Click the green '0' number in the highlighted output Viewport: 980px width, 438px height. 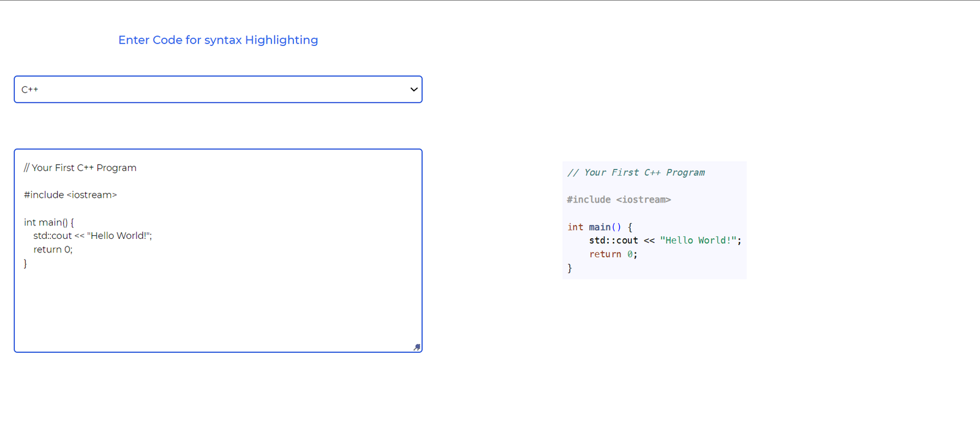(x=630, y=254)
